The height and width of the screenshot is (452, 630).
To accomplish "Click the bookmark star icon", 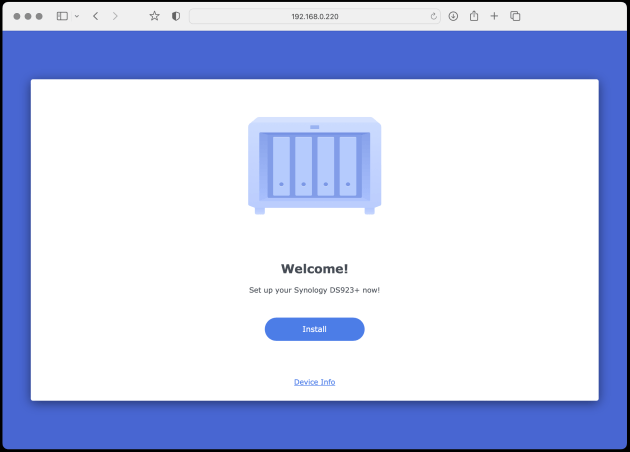I will (x=154, y=16).
